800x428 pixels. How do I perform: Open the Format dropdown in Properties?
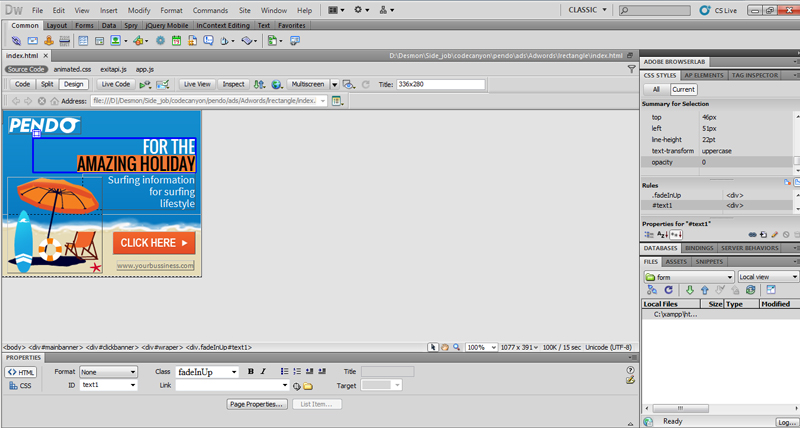point(109,372)
